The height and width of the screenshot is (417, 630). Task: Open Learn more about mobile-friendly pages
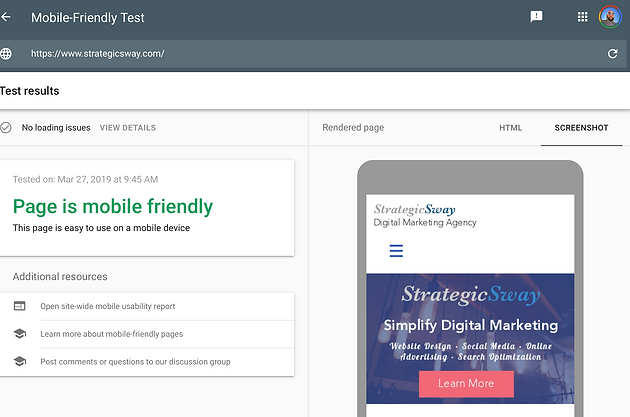(112, 334)
